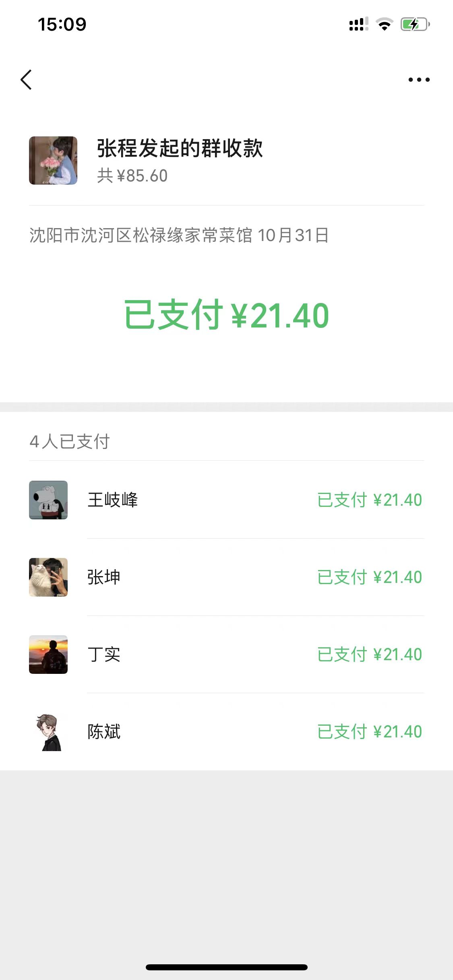Tap the large 已支付 ¥21.40 amount
453x980 pixels.
pyautogui.click(x=226, y=315)
